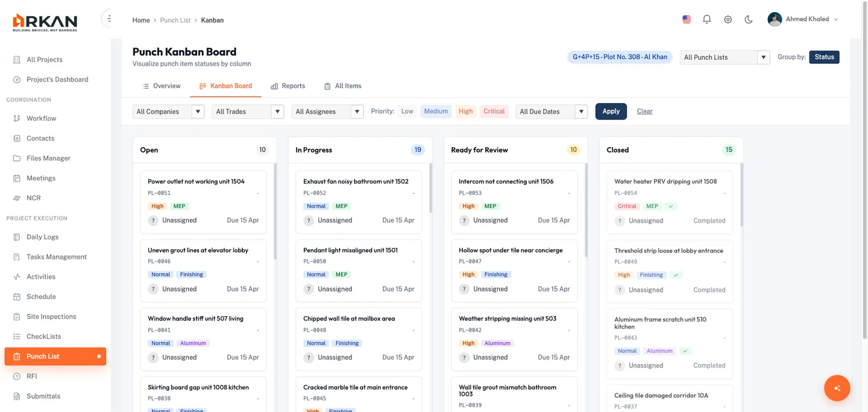Screen dimensions: 868x412
Task: Click the Clear link to reset filters
Action: point(644,111)
